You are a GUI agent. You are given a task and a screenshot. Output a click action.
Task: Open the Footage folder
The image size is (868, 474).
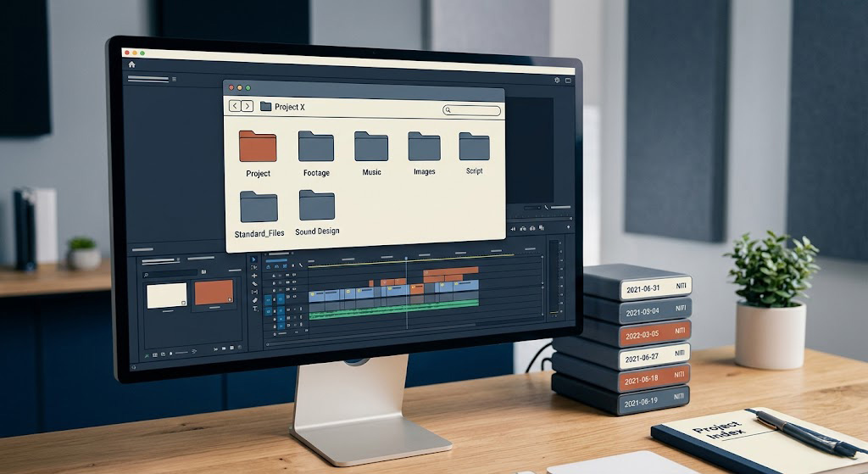(316, 146)
